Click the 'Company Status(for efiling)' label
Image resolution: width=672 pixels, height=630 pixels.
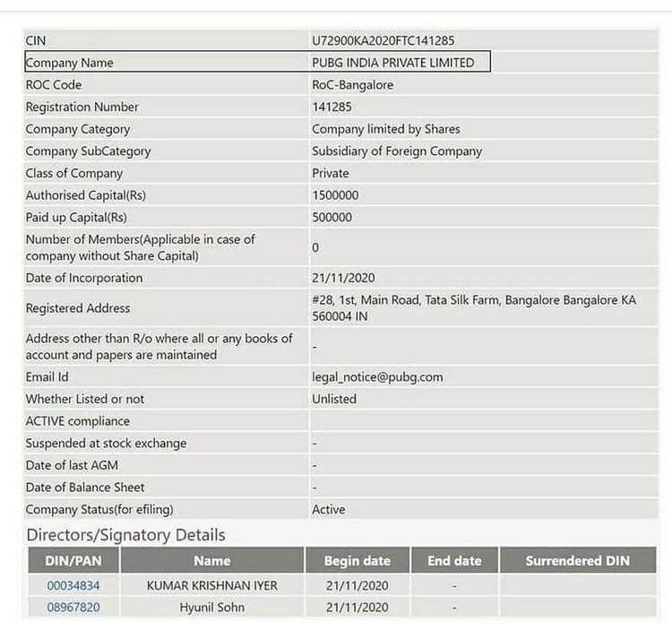point(99,510)
